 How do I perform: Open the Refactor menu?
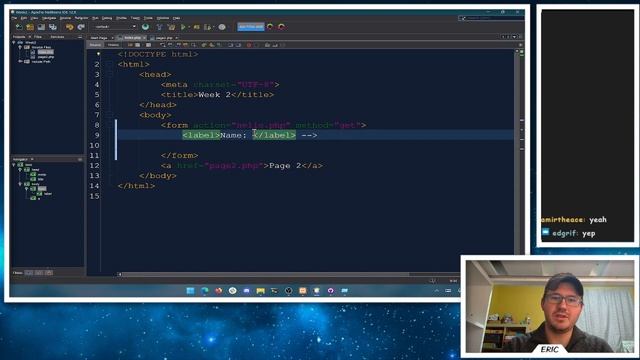pos(81,18)
